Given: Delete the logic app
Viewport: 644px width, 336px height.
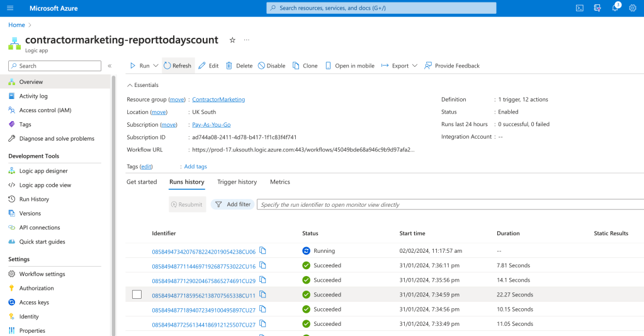Looking at the screenshot, I should point(239,66).
